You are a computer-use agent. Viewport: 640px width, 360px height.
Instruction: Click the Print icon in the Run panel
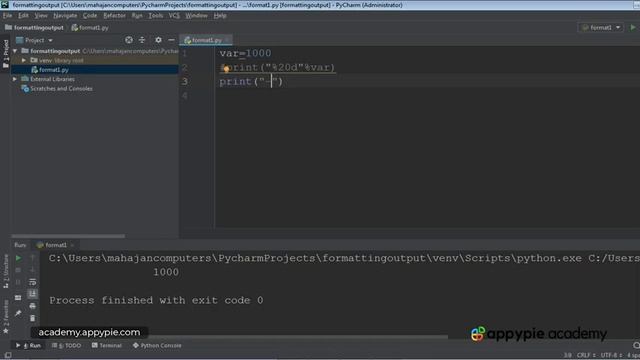click(33, 306)
